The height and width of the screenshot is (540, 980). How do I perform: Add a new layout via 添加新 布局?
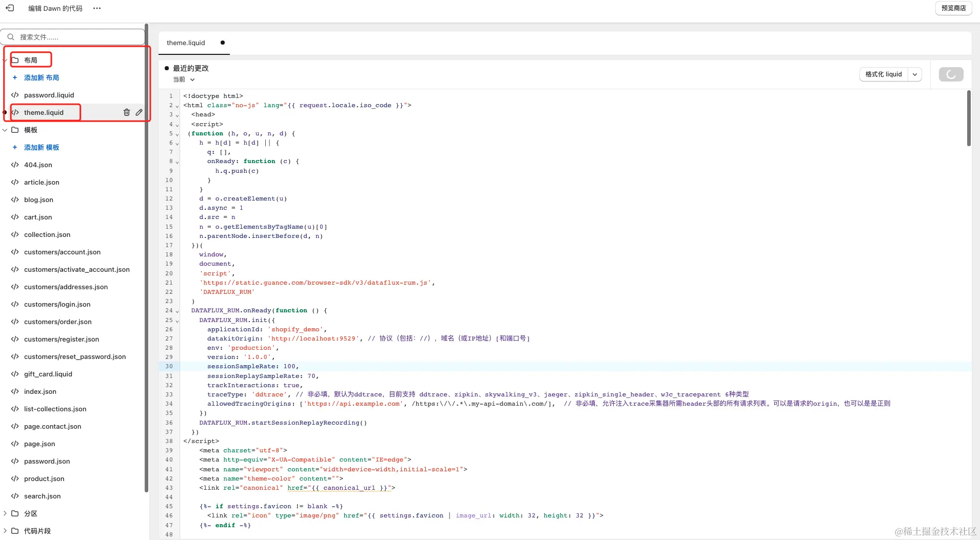(x=42, y=78)
